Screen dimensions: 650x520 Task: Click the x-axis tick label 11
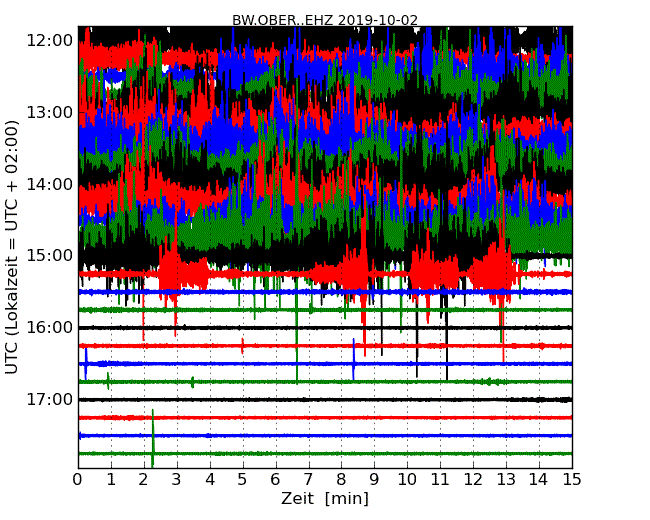pos(440,479)
